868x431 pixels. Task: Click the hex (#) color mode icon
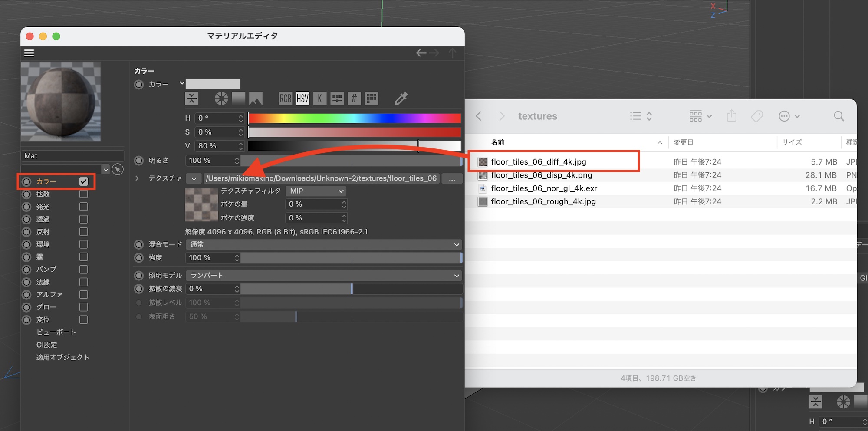(x=354, y=99)
